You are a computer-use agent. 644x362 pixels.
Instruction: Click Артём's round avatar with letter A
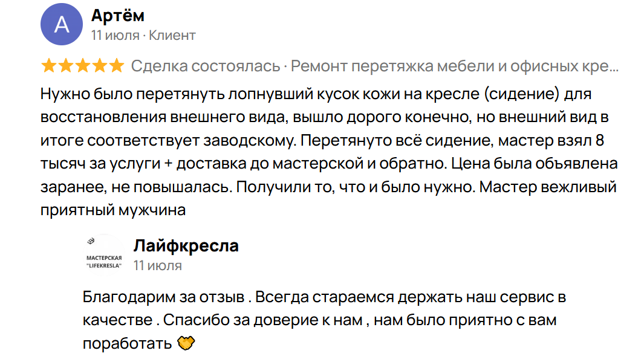tap(61, 25)
